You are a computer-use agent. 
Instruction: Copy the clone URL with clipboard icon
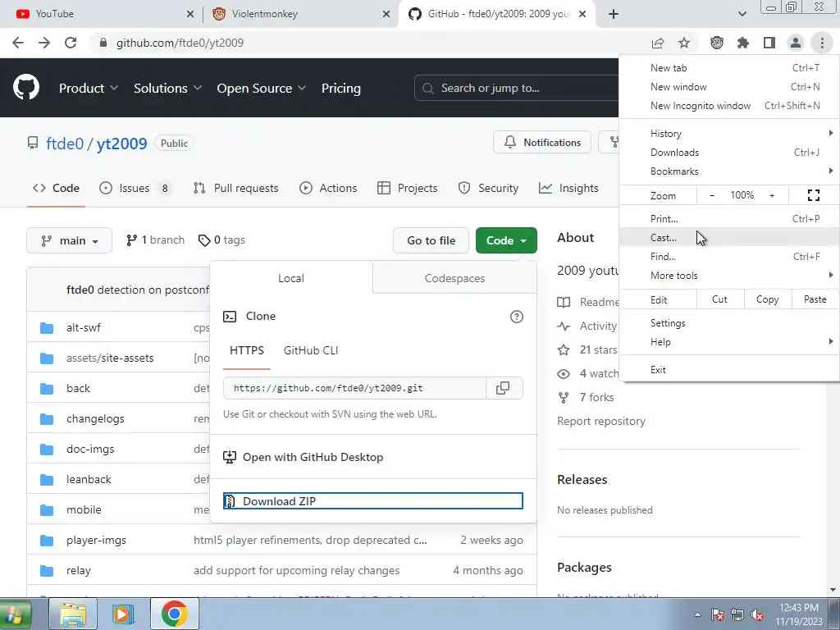pyautogui.click(x=503, y=388)
